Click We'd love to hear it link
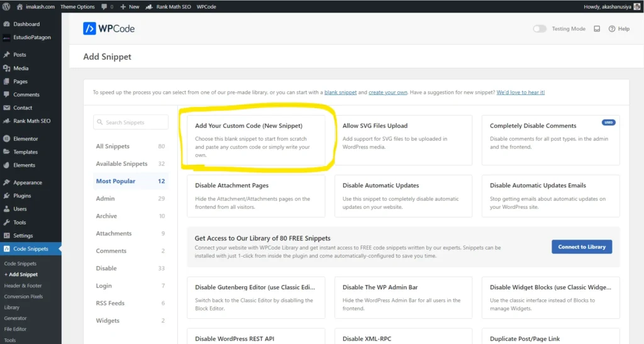The image size is (644, 344). coord(520,92)
